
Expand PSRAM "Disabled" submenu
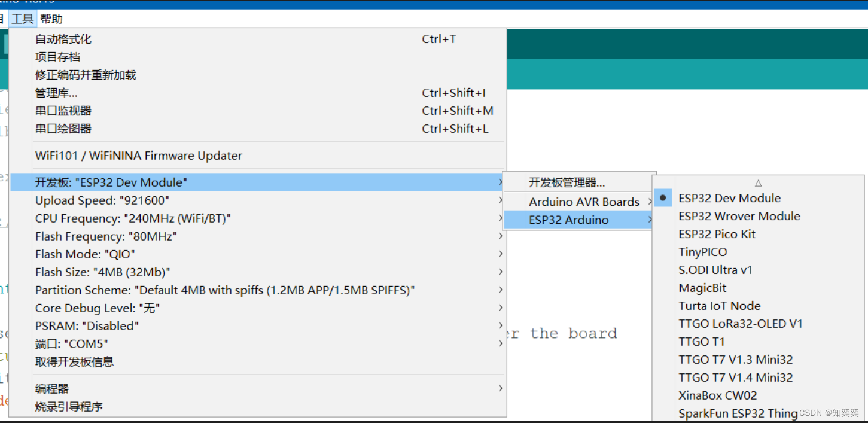coord(258,326)
